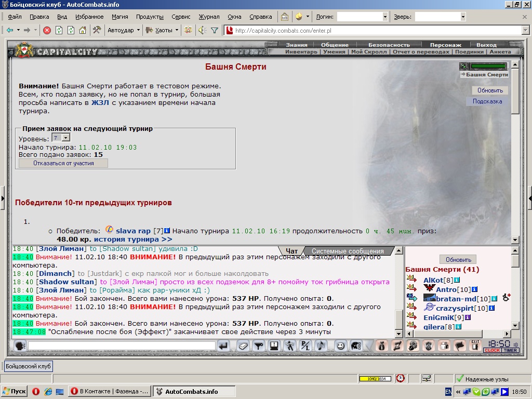
Task: Open the Файл menu
Action: 15,17
